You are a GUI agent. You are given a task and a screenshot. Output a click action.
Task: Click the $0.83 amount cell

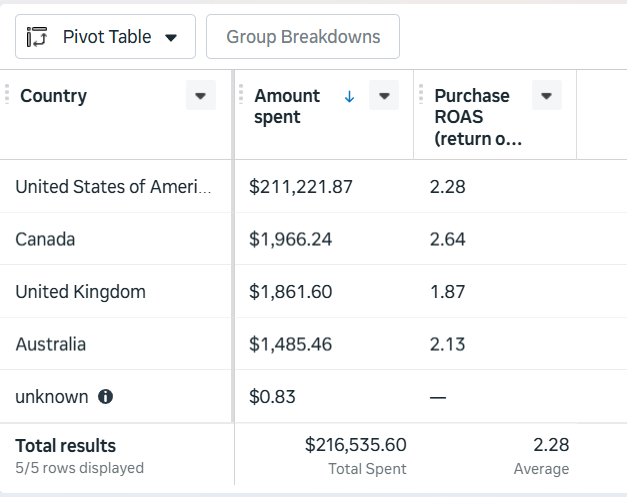(272, 397)
